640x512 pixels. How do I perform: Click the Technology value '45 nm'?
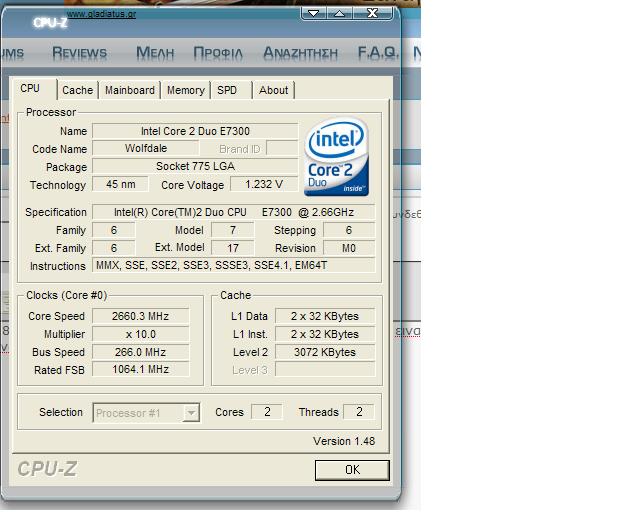[x=120, y=184]
